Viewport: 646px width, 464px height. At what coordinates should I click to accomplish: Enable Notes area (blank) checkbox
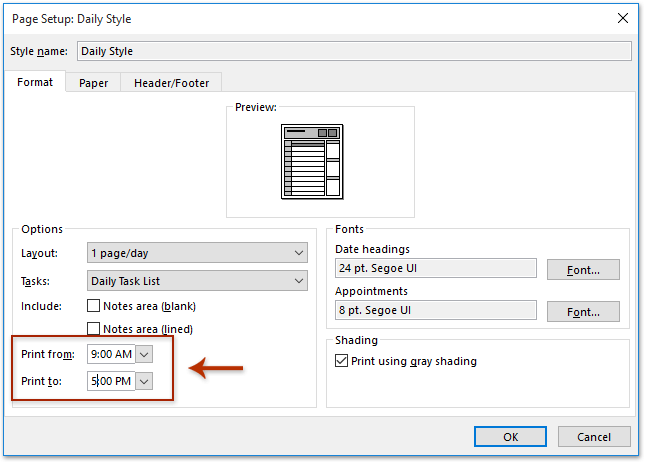click(94, 306)
